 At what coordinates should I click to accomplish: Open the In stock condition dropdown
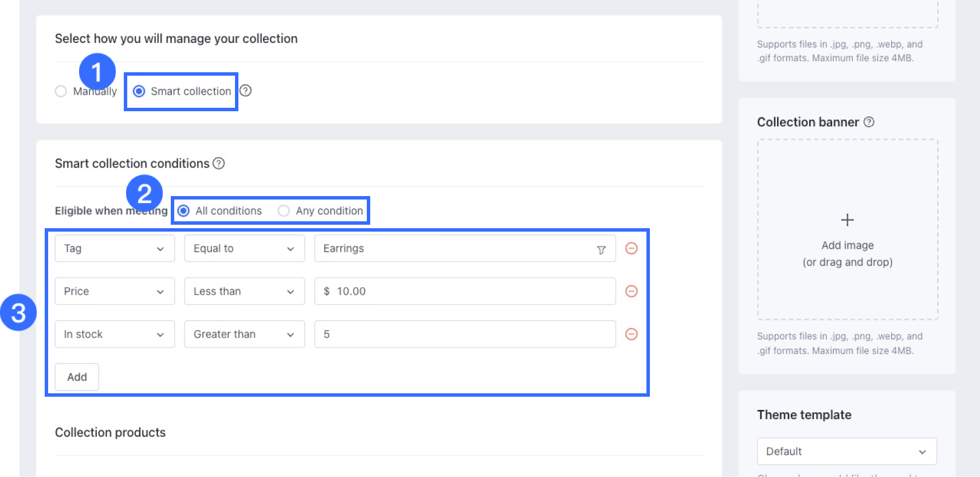[115, 334]
